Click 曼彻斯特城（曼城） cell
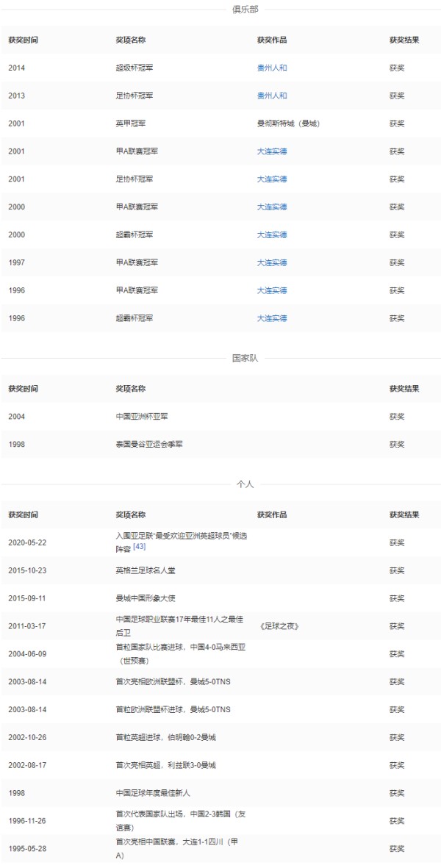The width and height of the screenshot is (441, 868). coord(288,123)
